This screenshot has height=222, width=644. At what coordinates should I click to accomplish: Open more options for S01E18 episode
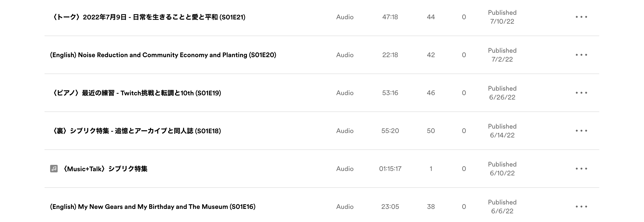click(x=581, y=131)
